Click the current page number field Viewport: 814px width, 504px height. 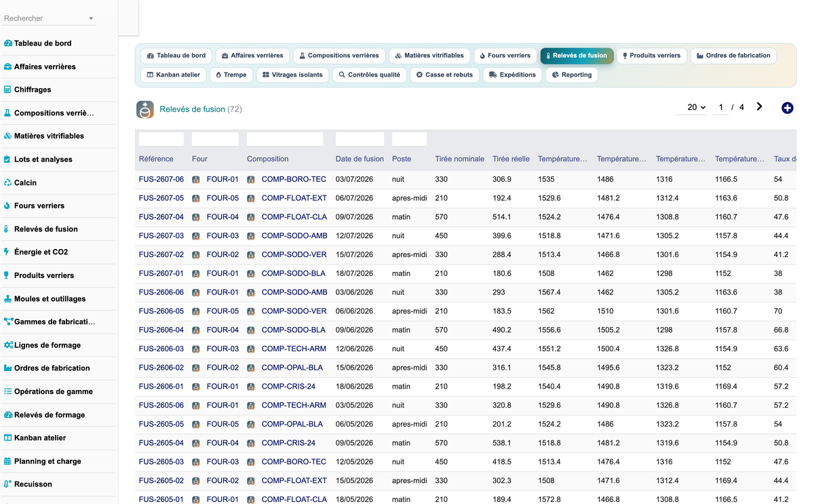pos(720,107)
